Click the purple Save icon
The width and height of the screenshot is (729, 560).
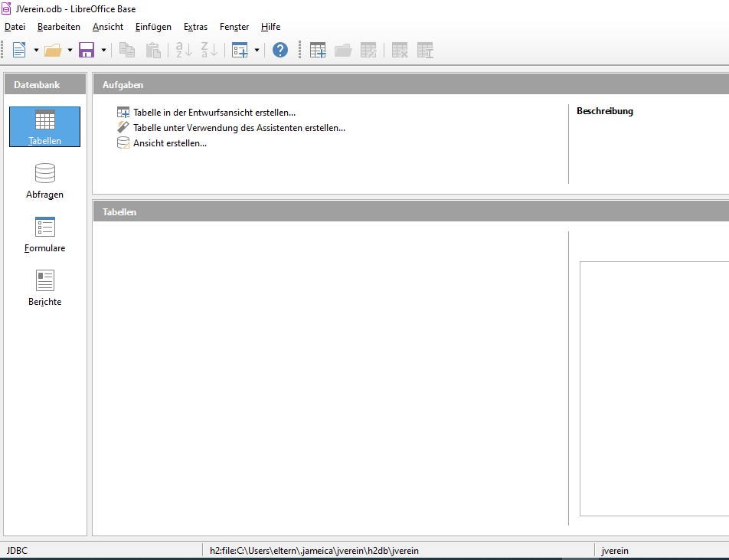(87, 51)
